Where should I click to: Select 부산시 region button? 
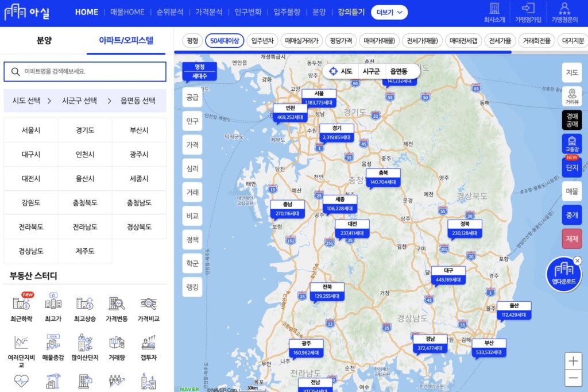point(139,130)
